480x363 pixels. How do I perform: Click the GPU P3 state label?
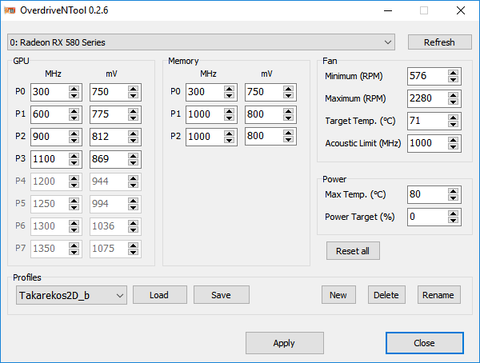(20, 158)
